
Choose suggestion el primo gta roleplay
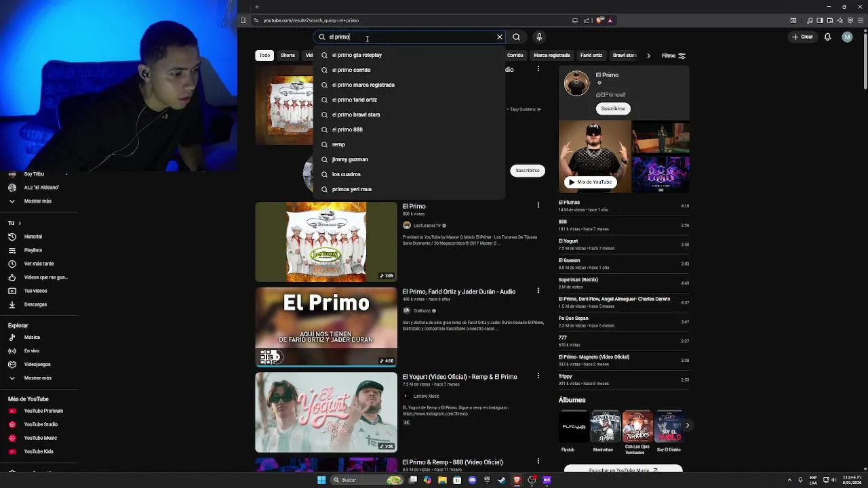tap(409, 55)
